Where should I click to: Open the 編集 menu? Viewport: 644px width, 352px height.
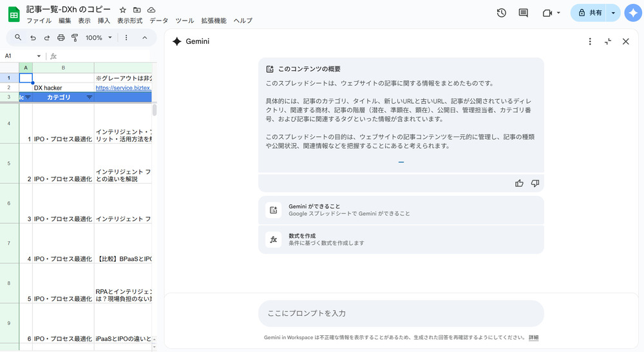tap(64, 21)
